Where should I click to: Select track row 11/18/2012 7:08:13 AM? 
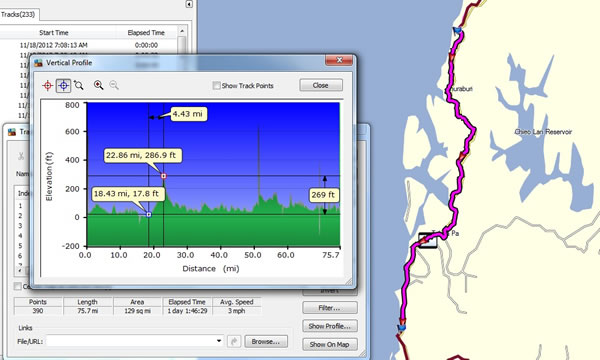[54, 45]
